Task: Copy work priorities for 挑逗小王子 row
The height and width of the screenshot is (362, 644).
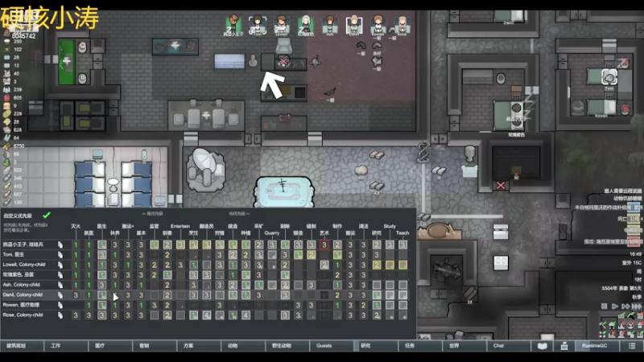Action: 60,245
